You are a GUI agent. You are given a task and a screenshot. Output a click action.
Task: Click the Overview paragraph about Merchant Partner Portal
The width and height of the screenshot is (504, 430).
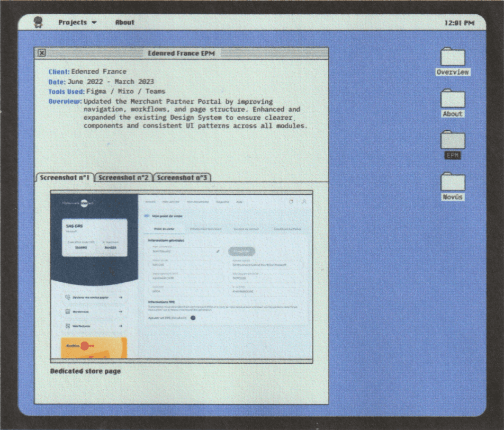pyautogui.click(x=195, y=113)
